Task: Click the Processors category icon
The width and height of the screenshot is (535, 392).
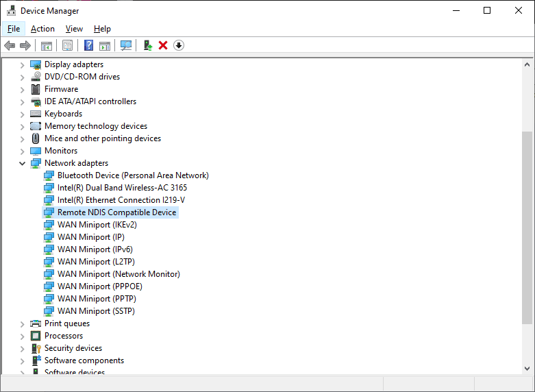Action: [x=36, y=336]
